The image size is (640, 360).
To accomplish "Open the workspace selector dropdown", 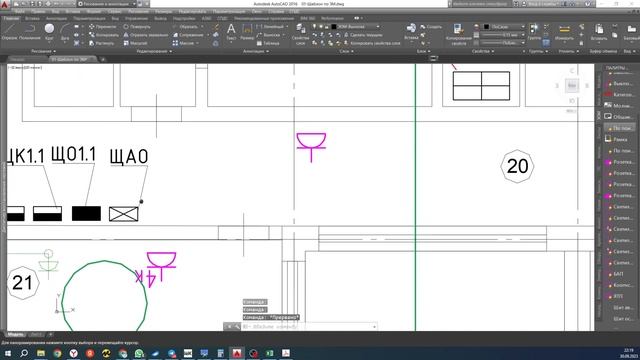I will [x=107, y=4].
